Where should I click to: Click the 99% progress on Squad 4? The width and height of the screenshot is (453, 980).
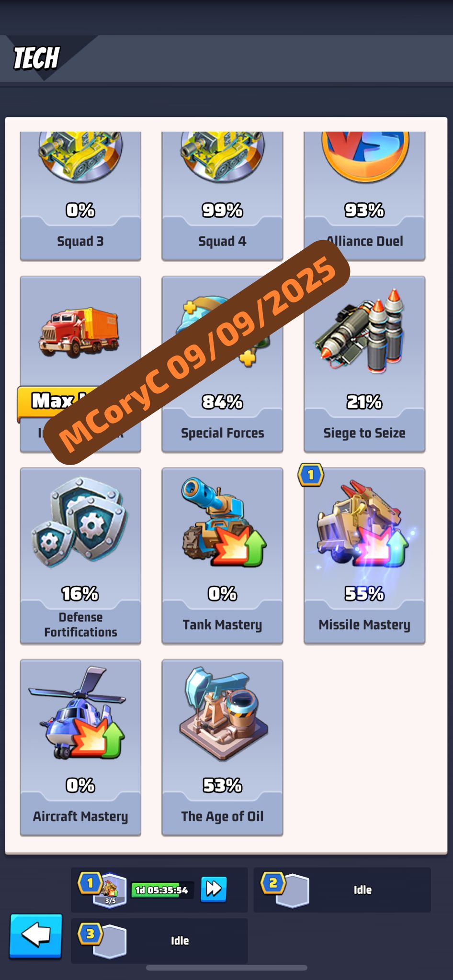[x=222, y=210]
